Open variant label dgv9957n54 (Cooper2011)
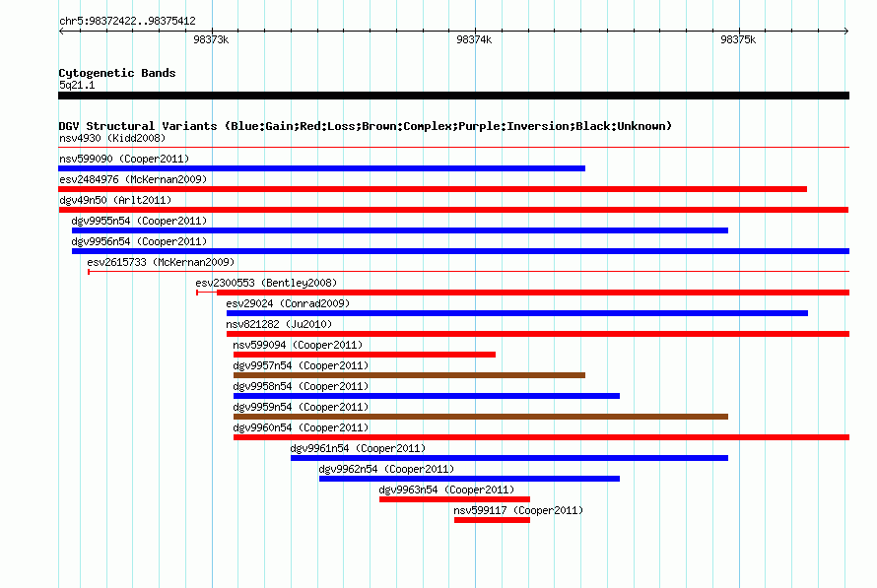This screenshot has width=877, height=588. pos(301,365)
